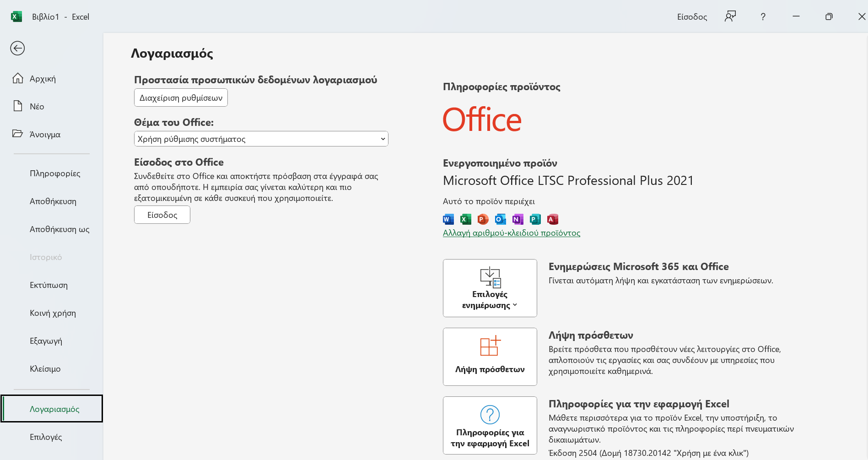Open Επιλογές options in sidebar

(x=46, y=437)
